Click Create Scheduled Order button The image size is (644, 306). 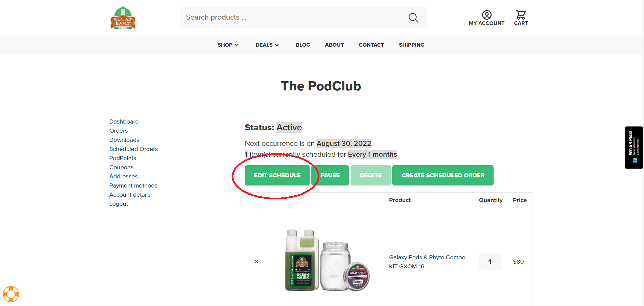[x=443, y=175]
